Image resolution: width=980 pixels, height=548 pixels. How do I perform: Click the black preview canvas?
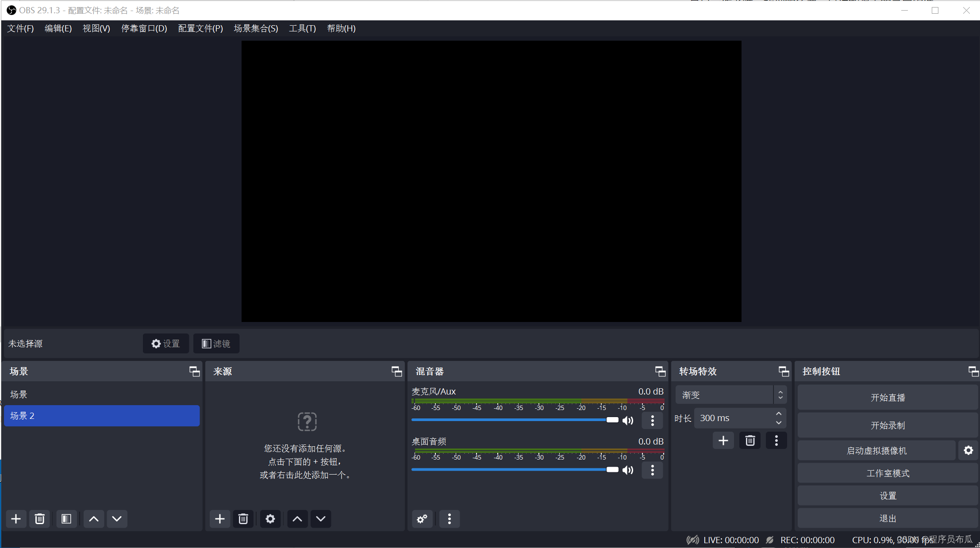click(x=492, y=181)
